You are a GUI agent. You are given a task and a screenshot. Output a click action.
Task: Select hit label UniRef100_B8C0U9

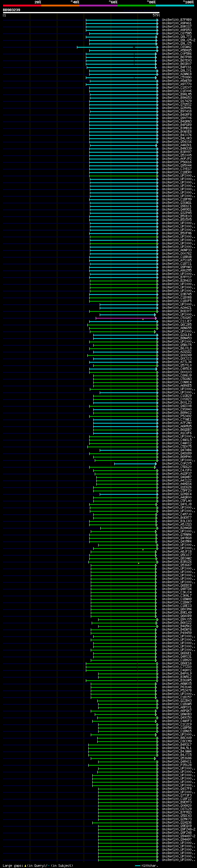[x=177, y=738]
